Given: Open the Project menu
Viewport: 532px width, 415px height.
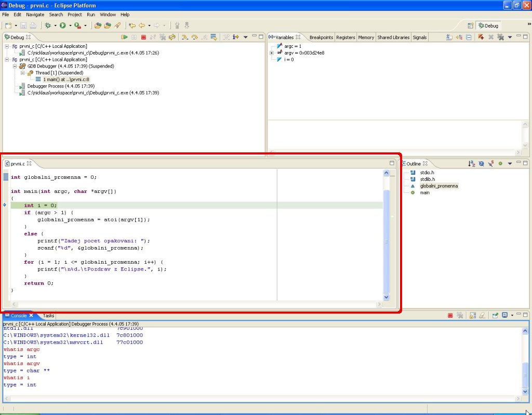Looking at the screenshot, I should pos(75,15).
